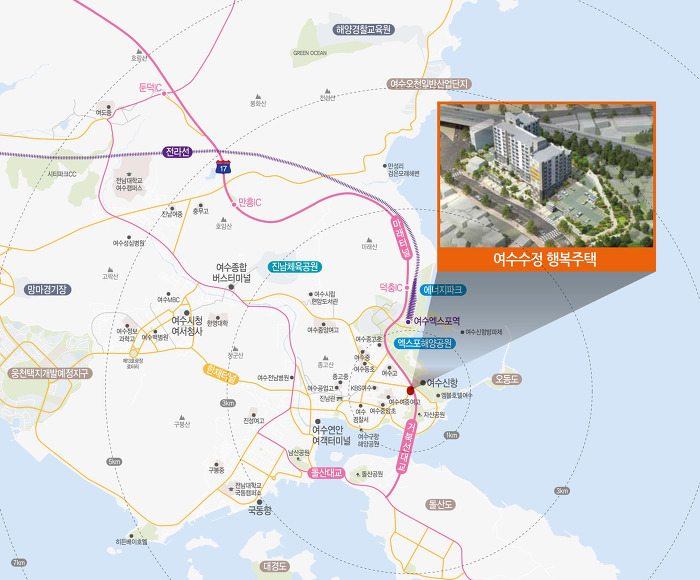Select the 여수연안 여객터미널 label
Image resolution: width=700 pixels, height=580 pixels.
click(x=331, y=435)
